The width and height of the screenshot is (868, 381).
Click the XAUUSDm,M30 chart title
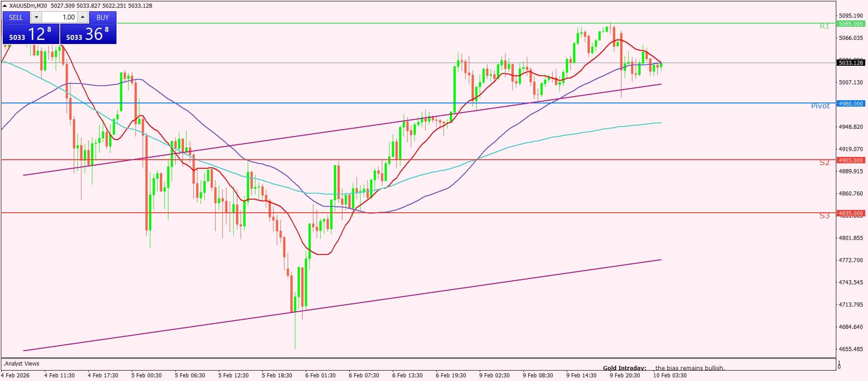click(x=28, y=6)
